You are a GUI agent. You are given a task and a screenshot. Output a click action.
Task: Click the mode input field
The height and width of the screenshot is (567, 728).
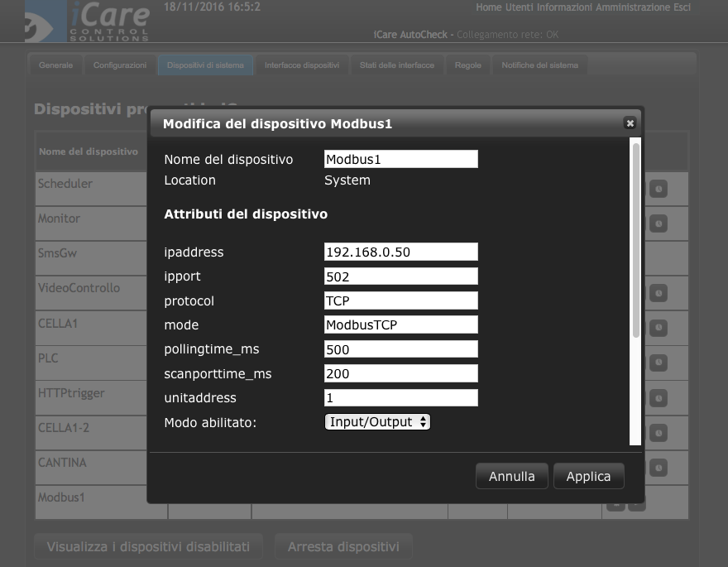coord(401,324)
